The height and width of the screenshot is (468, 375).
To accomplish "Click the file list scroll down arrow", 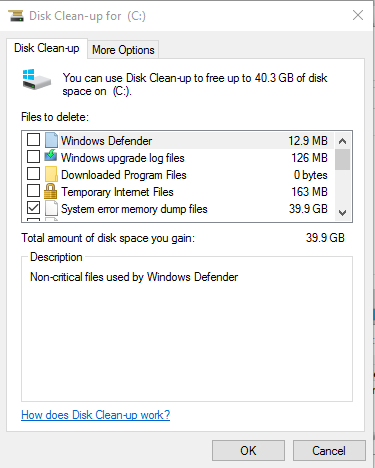I will (342, 213).
